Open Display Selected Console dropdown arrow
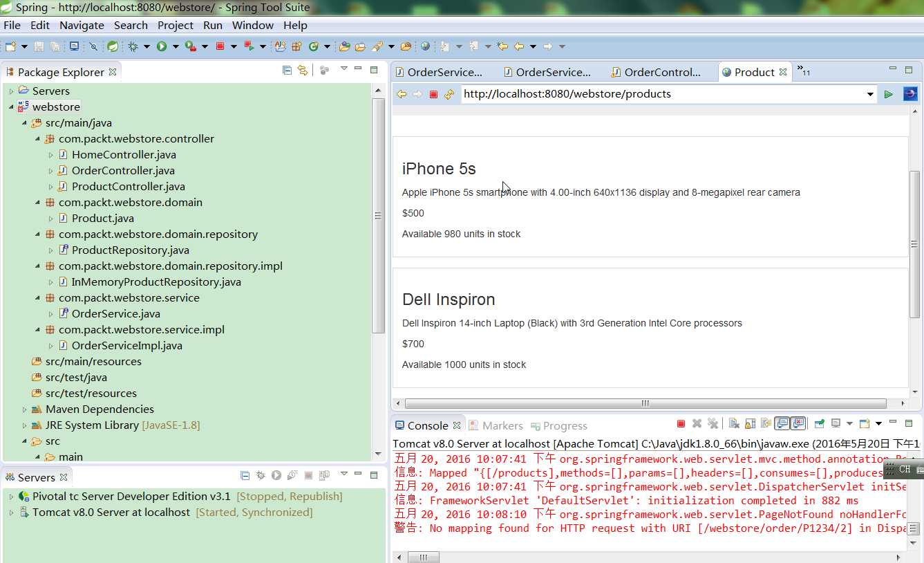This screenshot has width=924, height=563. pos(849,423)
